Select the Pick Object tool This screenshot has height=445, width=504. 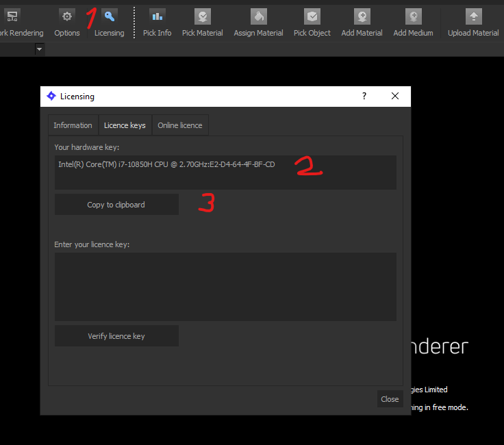(312, 17)
